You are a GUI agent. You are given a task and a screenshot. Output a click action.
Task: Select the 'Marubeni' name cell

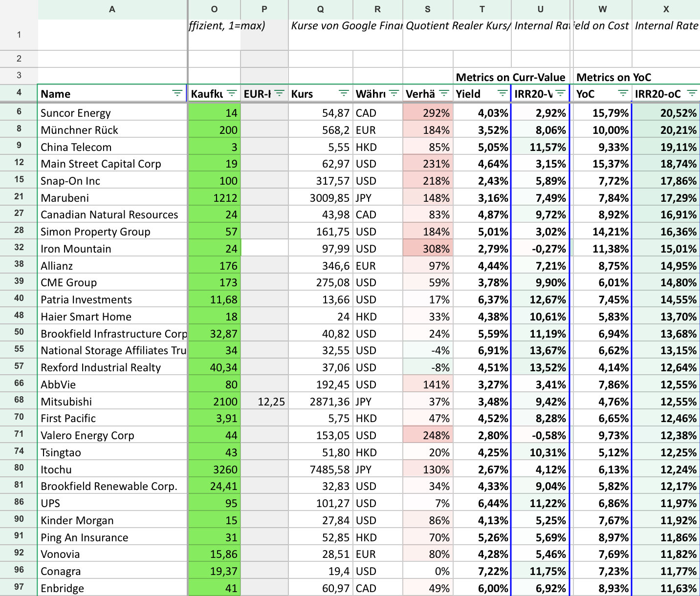(x=112, y=198)
